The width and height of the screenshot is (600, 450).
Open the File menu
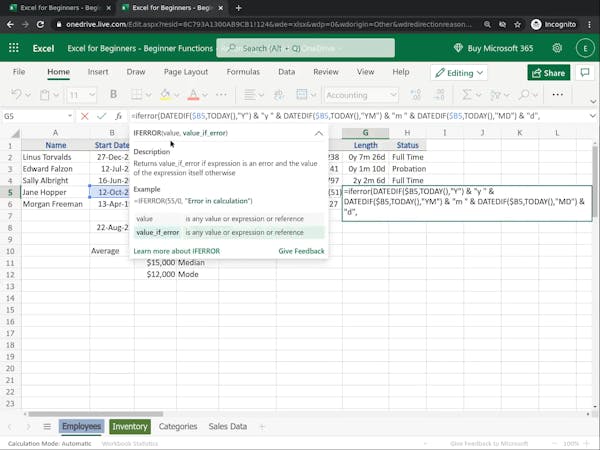(19, 72)
